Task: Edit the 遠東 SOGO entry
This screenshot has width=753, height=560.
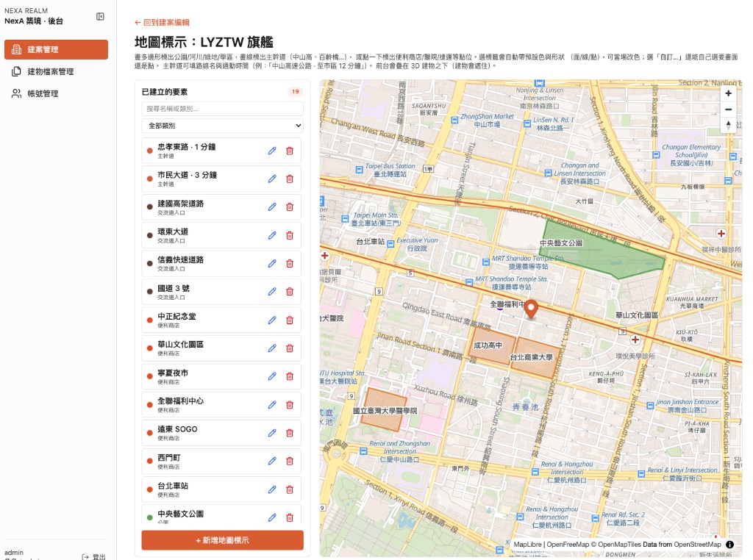Action: pyautogui.click(x=272, y=433)
